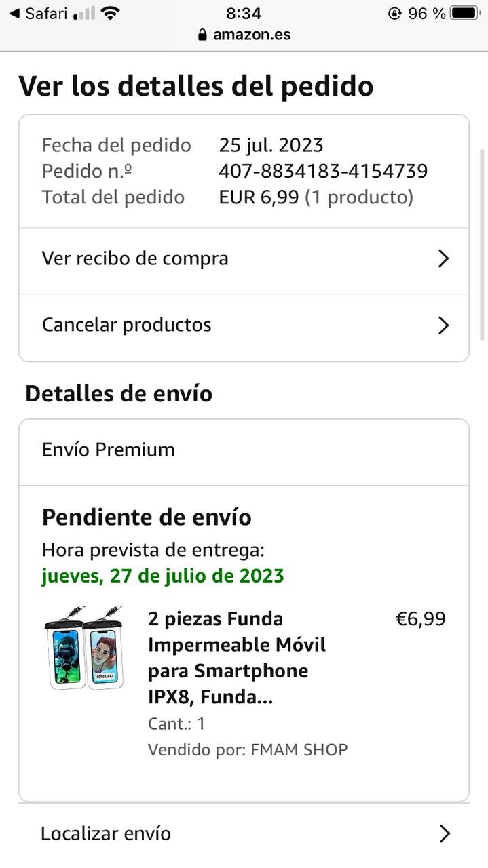
Task: Tap the padlock icon beside amazon.es
Action: point(202,35)
